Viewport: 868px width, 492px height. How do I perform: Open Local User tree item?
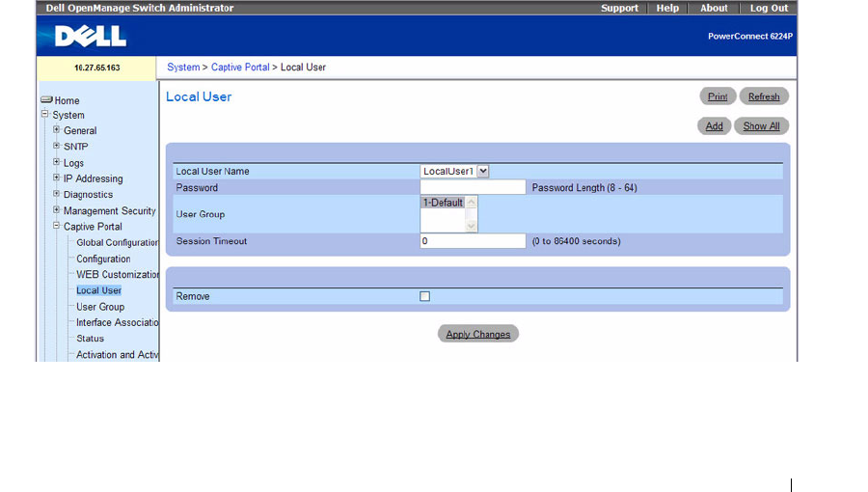(x=98, y=290)
